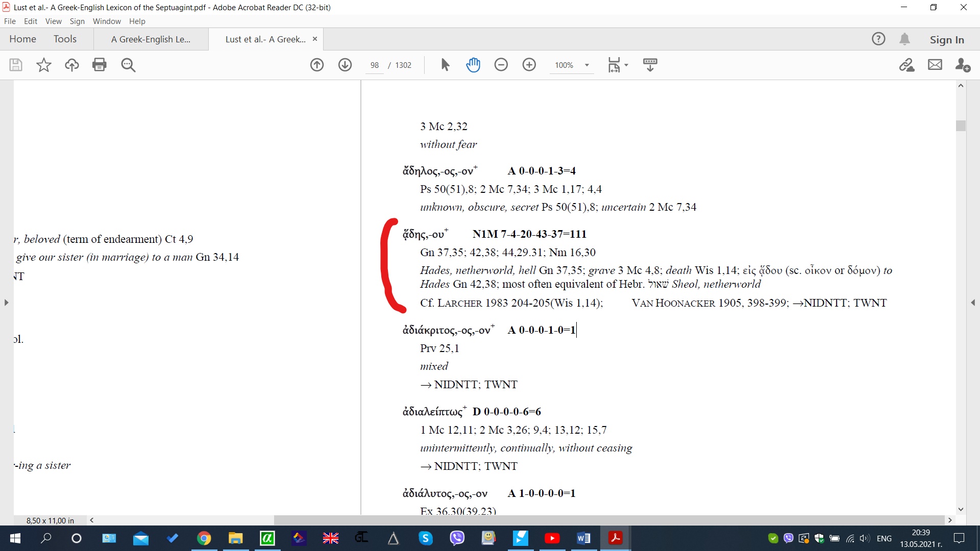Toggle the Hand pan tool
Image resolution: width=980 pixels, height=551 pixels.
click(x=473, y=65)
